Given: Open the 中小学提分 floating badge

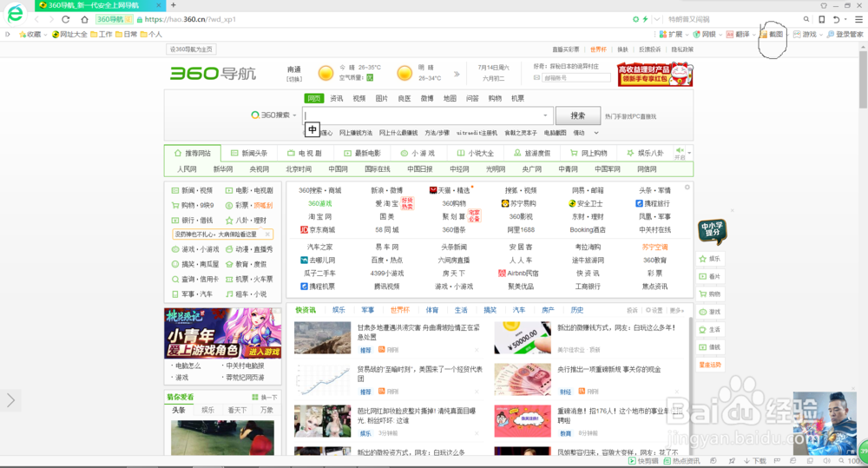Looking at the screenshot, I should pos(713,230).
